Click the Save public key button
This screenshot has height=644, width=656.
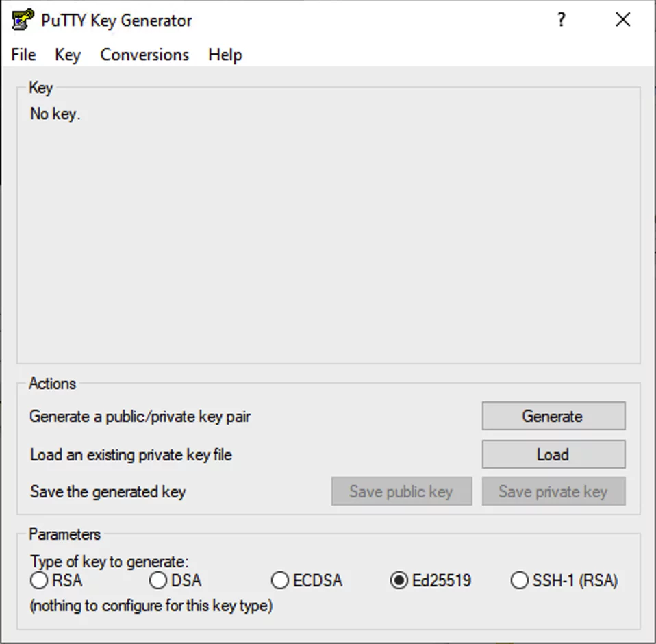[402, 491]
